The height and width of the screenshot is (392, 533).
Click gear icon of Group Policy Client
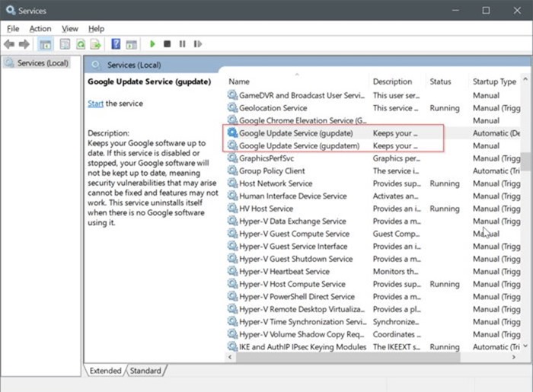[x=232, y=171]
